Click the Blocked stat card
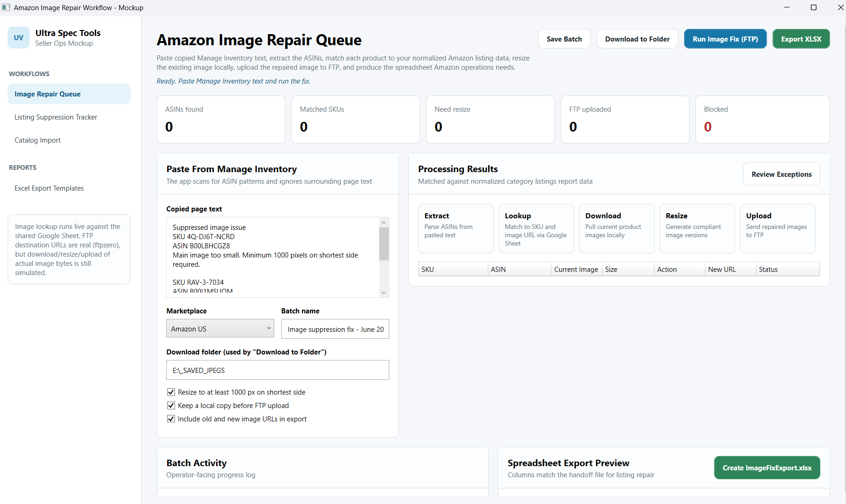Viewport: 846px width, 504px height. [762, 120]
